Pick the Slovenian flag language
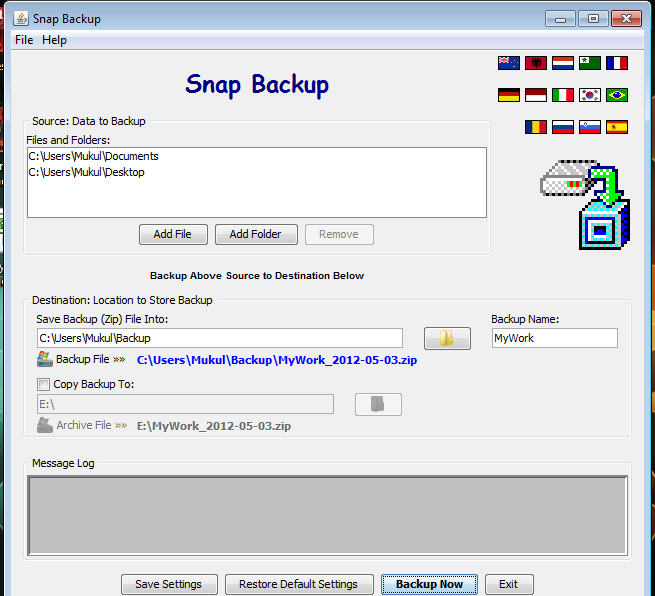The image size is (655, 596). (590, 127)
